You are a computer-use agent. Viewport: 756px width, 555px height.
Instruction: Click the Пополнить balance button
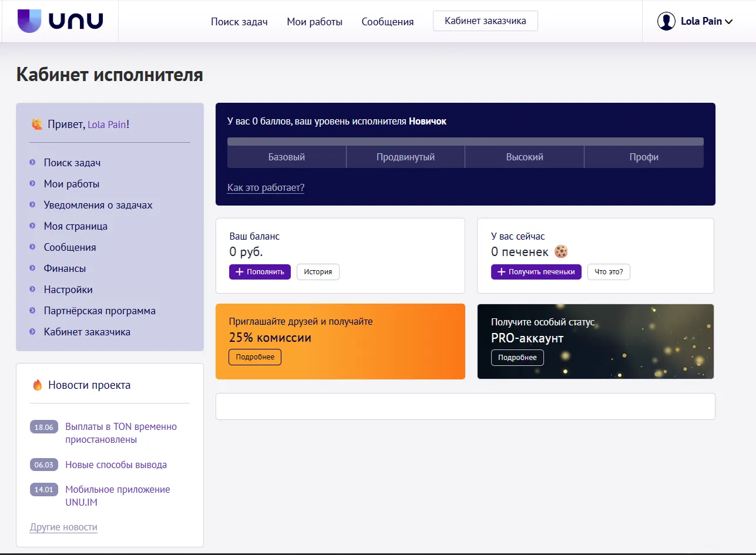coord(260,272)
